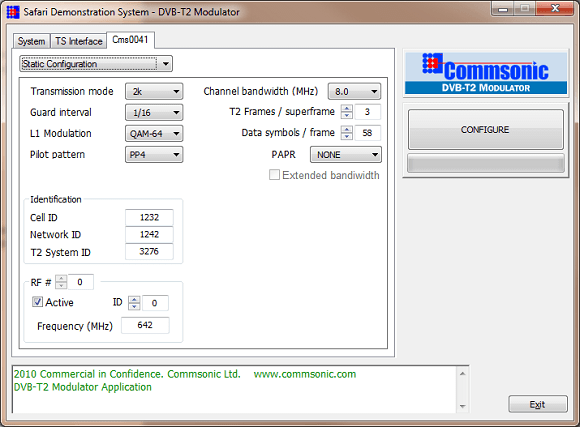Click the RF ID value field
The image size is (580, 427).
155,303
